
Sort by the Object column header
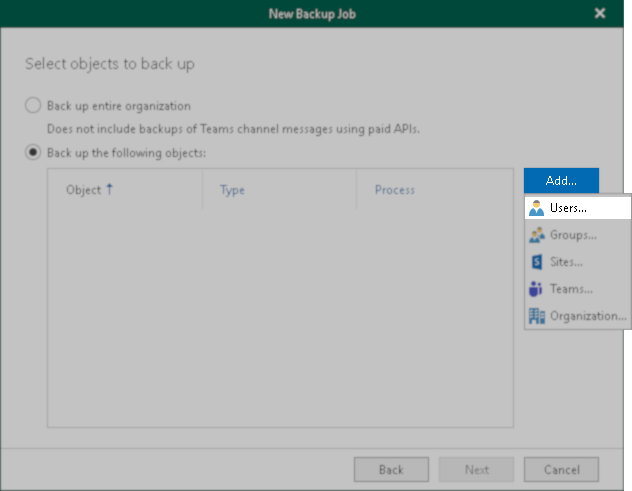tap(125, 189)
